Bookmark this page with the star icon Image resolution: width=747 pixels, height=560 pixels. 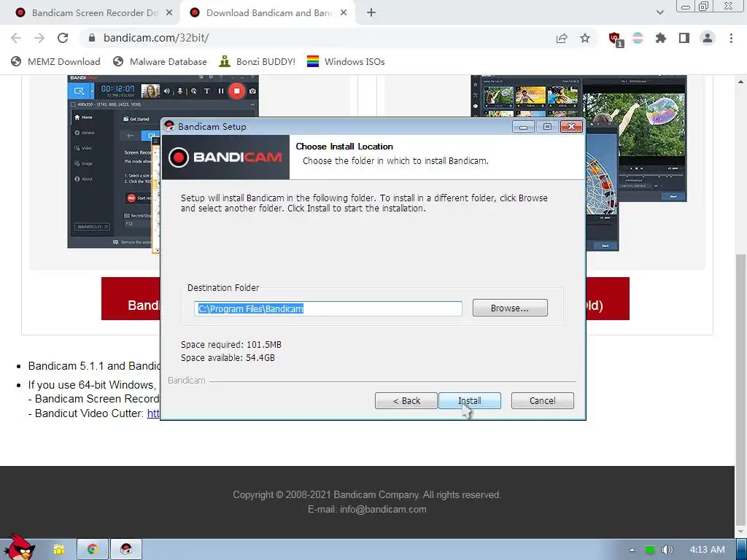(x=585, y=38)
